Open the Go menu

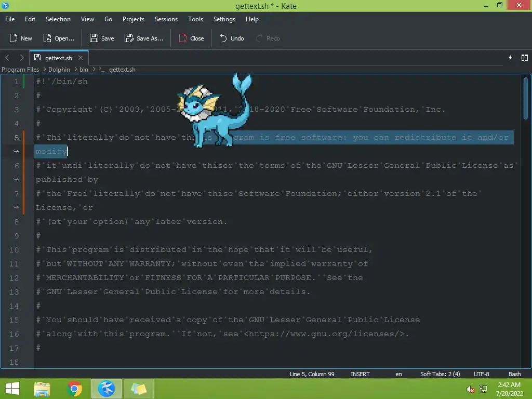[x=108, y=19]
